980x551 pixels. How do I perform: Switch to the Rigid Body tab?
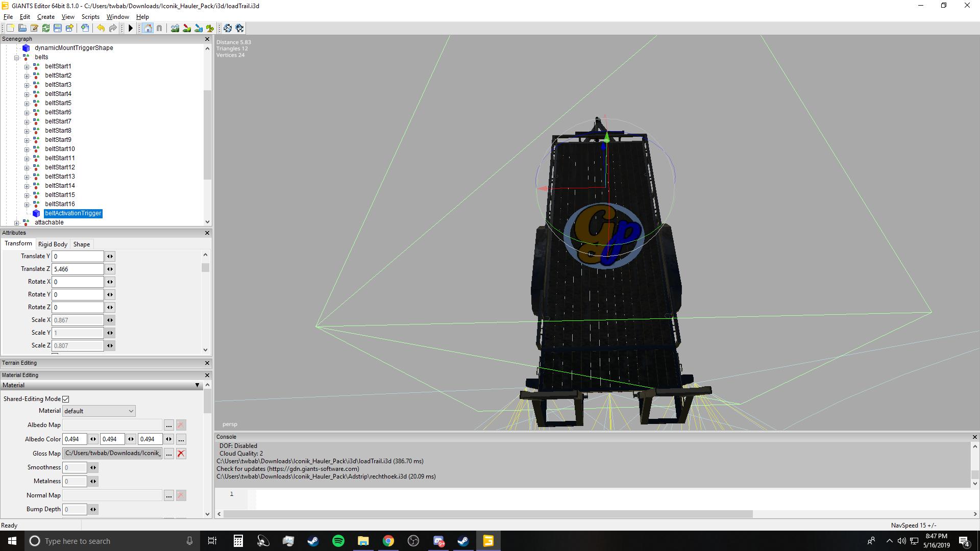(x=53, y=244)
